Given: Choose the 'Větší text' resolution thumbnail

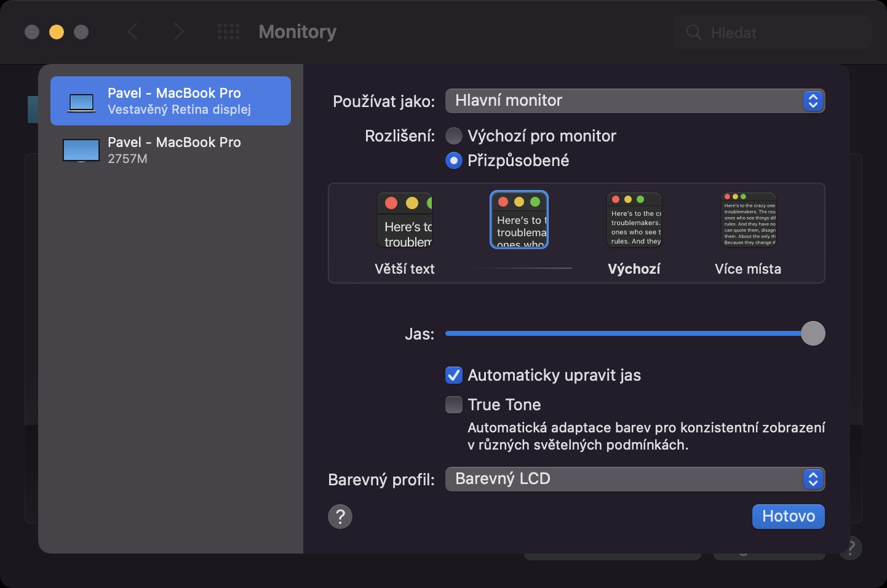Looking at the screenshot, I should tap(405, 220).
